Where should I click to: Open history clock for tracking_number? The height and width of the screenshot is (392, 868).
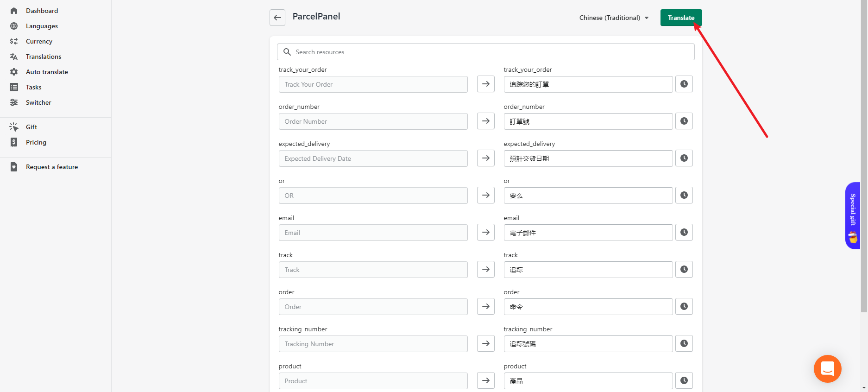[x=684, y=343]
